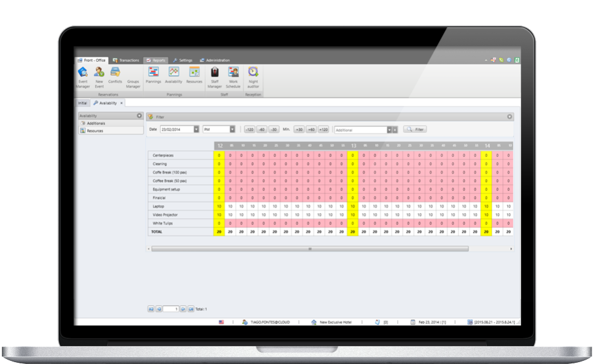Collapse the Filter panel
The image size is (594, 364).
[509, 117]
